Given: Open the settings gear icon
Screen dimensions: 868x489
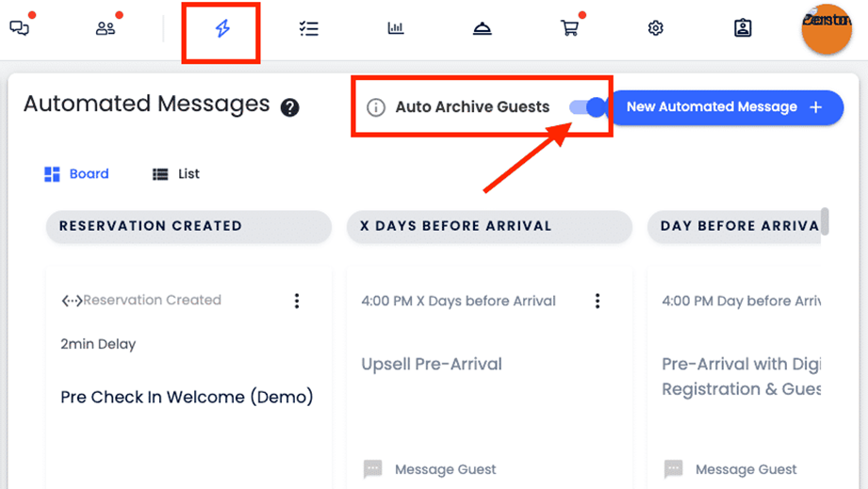Looking at the screenshot, I should 656,28.
